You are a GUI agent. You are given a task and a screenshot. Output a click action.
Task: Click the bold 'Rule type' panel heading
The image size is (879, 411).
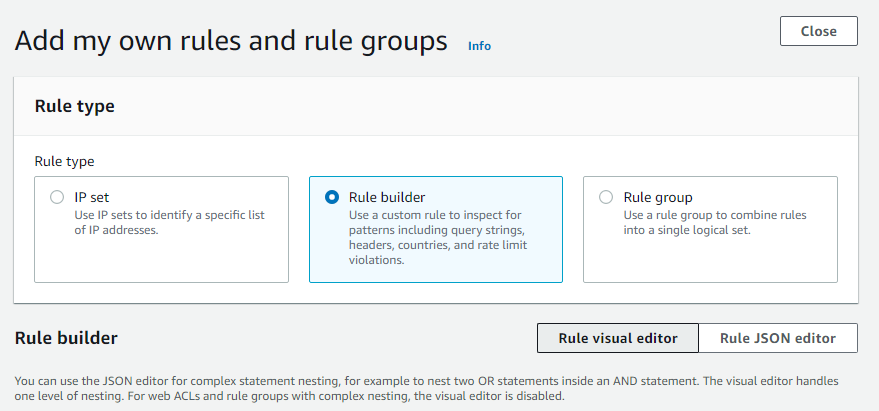(75, 106)
